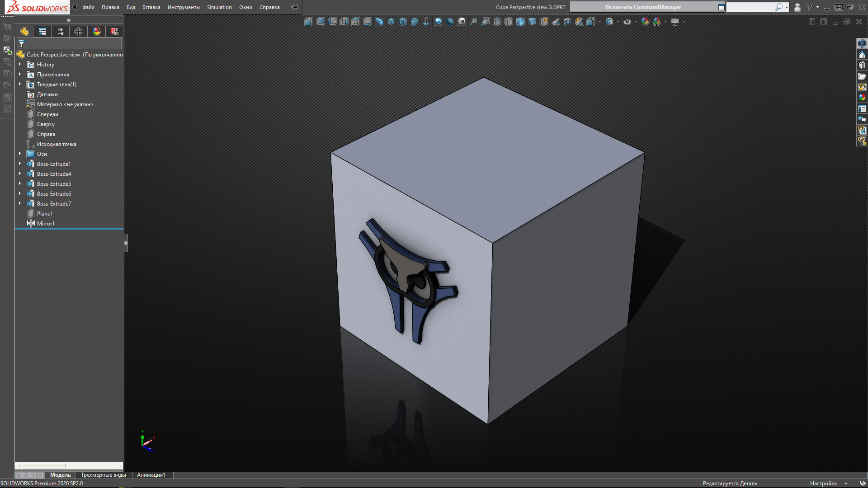Open the Help question mark dropdown arrow

[817, 7]
